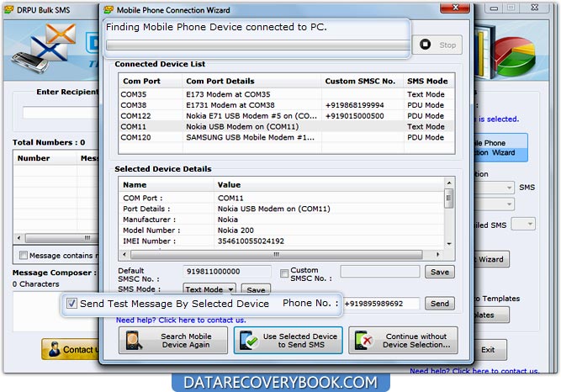Click Continue without Device Selection button
The height and width of the screenshot is (392, 561).
403,341
